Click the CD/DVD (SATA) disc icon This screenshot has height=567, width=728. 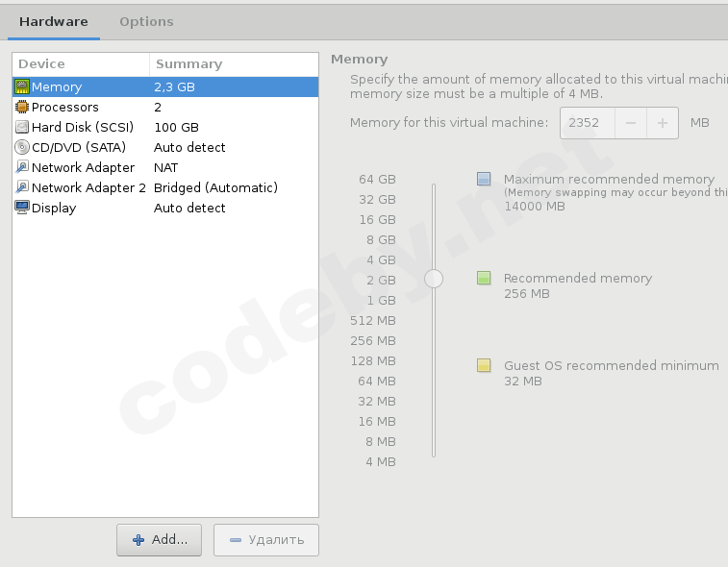[22, 147]
